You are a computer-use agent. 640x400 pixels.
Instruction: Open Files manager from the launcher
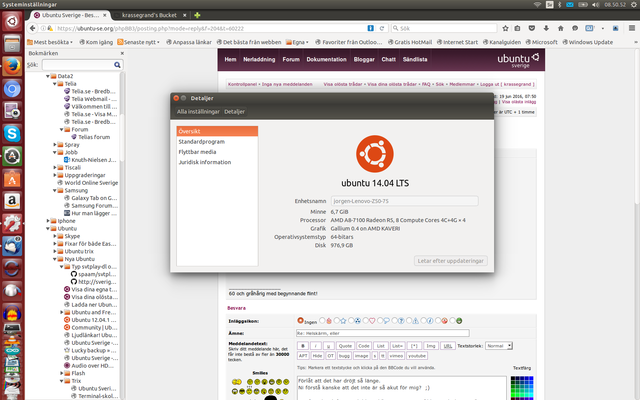pos(12,43)
